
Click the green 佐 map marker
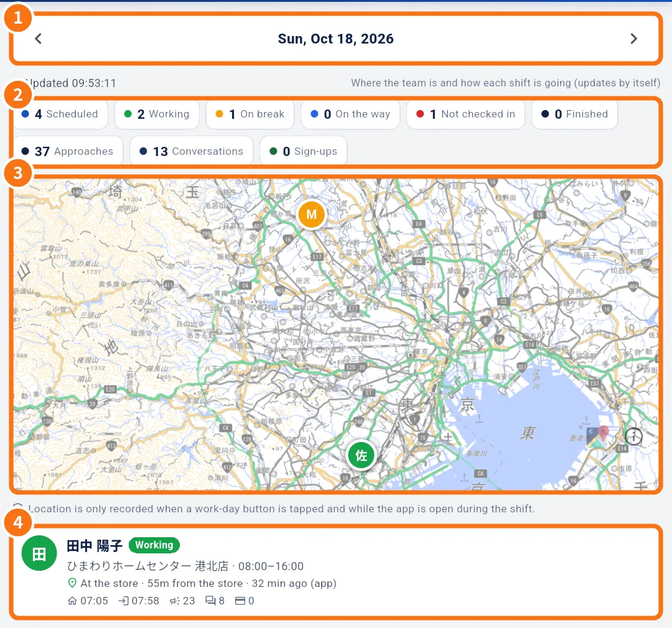(362, 456)
